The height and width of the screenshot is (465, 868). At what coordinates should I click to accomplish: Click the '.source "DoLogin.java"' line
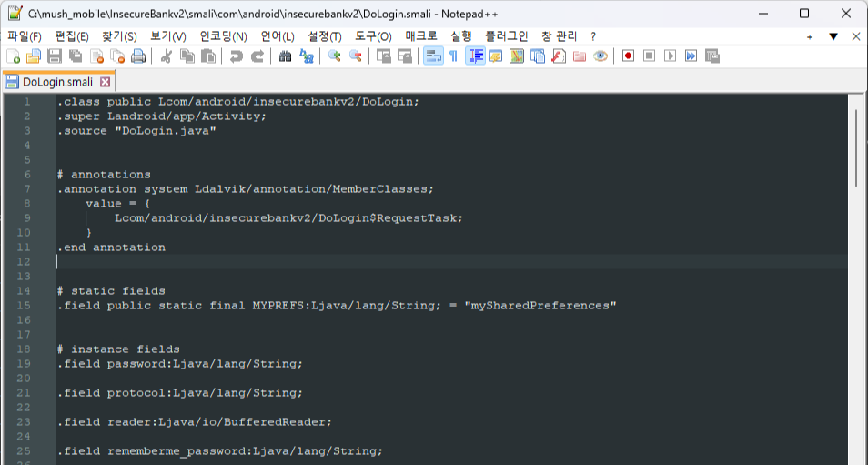coord(136,131)
